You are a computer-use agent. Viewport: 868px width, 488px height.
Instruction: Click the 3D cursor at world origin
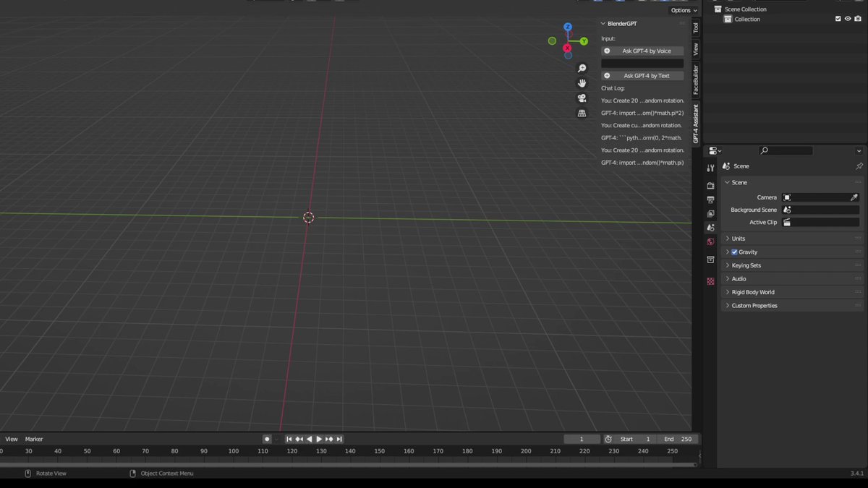[x=309, y=218]
